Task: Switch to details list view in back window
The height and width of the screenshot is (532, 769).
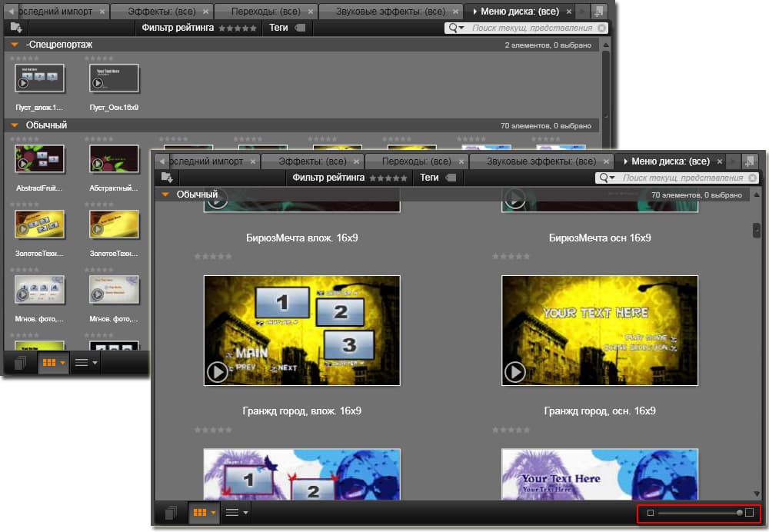Action: (x=82, y=363)
